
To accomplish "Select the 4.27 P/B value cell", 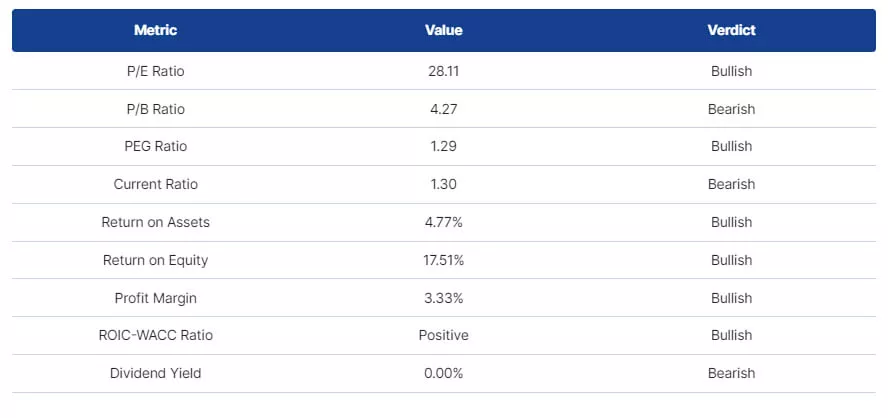I will coord(443,109).
